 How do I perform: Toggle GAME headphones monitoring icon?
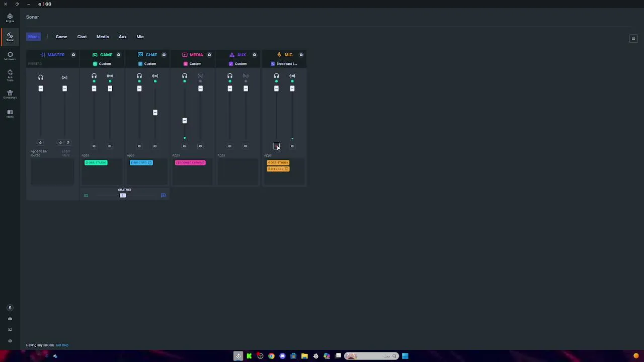point(94,76)
